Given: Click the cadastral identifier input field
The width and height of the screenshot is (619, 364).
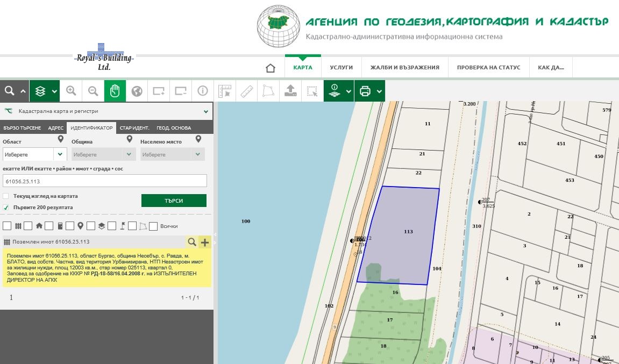Looking at the screenshot, I should point(105,181).
